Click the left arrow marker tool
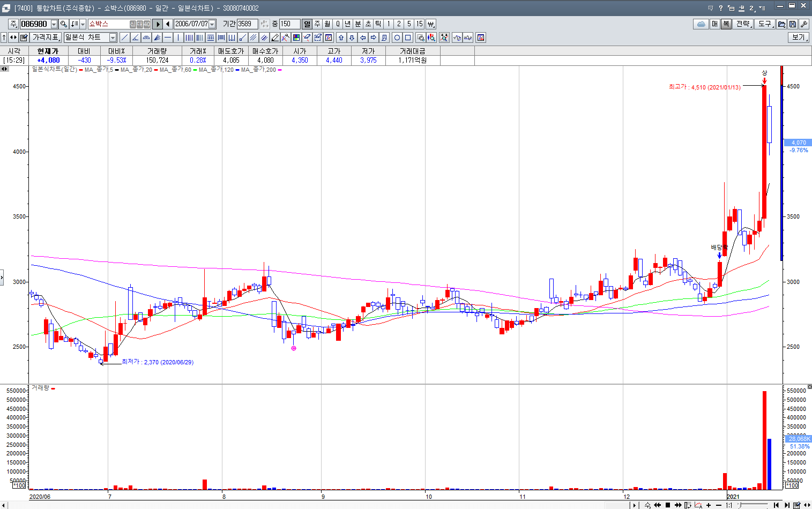812x509 pixels. click(363, 38)
